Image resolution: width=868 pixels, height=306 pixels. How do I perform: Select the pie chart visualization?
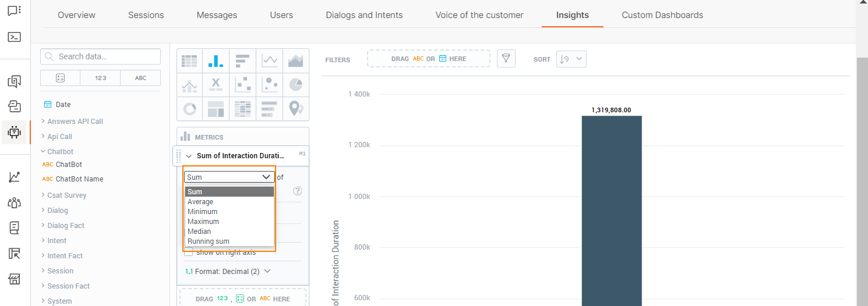296,84
